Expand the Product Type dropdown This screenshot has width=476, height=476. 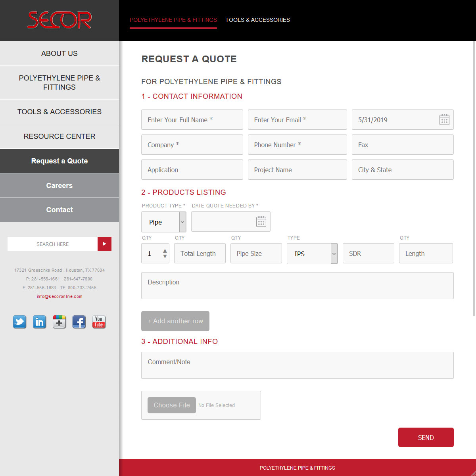182,222
